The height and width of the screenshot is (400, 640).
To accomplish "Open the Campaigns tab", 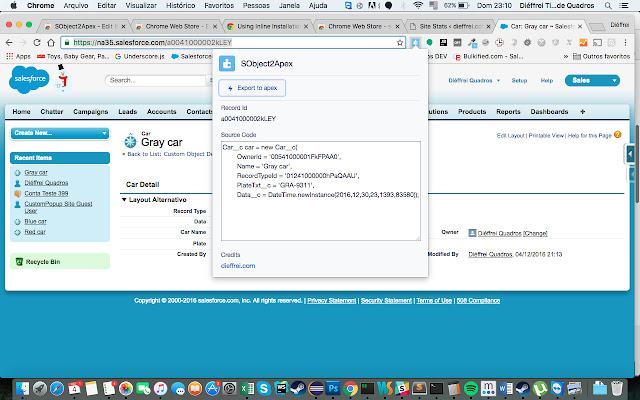I will click(x=91, y=111).
